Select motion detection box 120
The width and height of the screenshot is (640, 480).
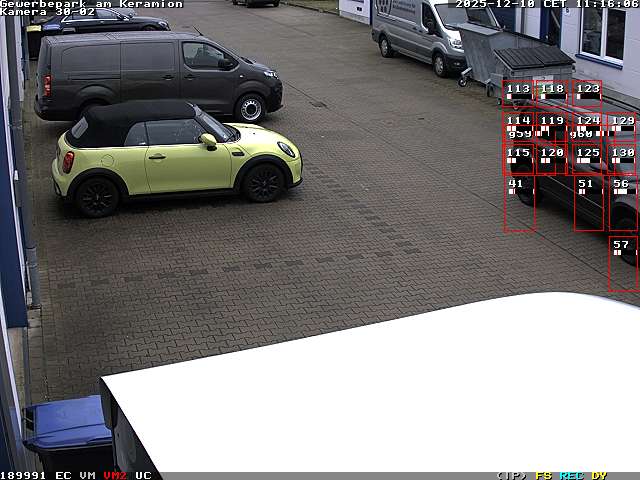[552, 158]
